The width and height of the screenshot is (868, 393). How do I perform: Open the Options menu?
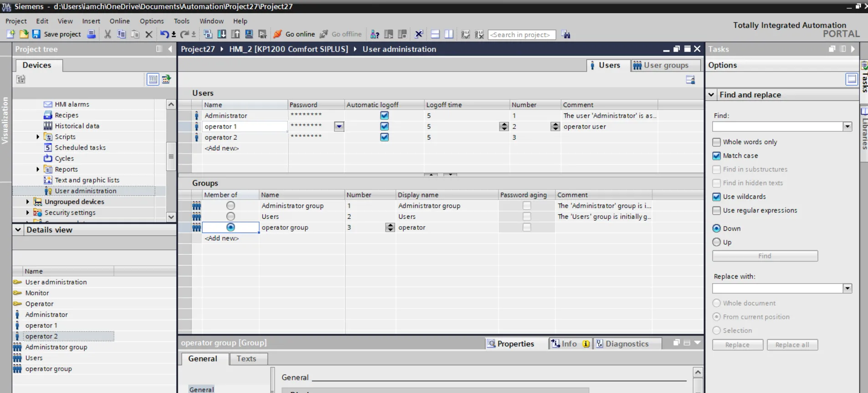coord(152,21)
